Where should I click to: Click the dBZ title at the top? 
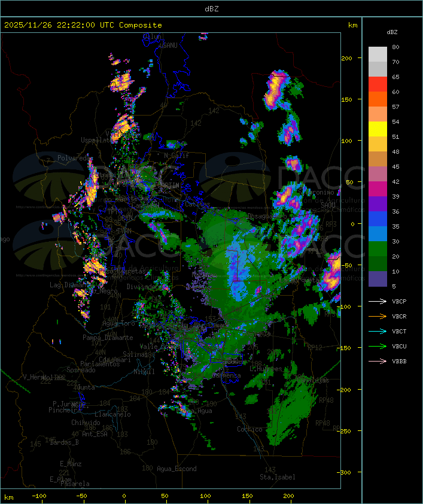(212, 9)
